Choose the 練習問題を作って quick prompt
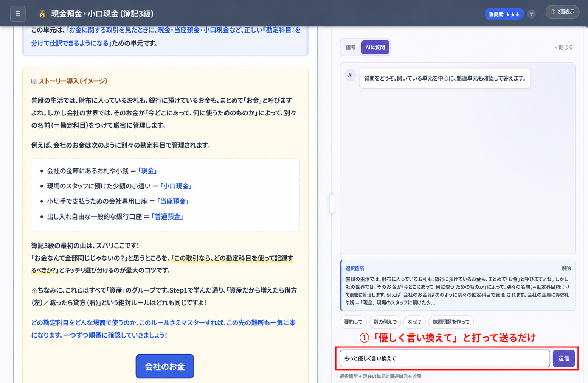The height and width of the screenshot is (383, 588). click(451, 322)
